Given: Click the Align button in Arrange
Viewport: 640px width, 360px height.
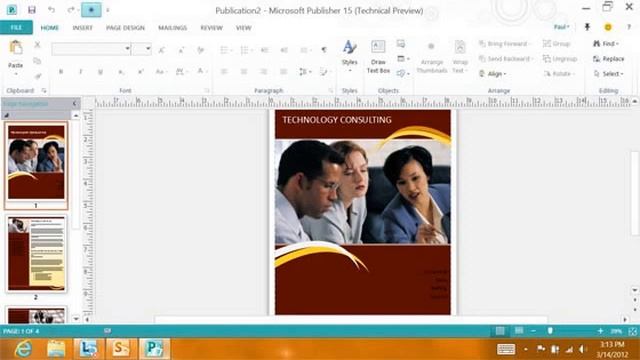Looking at the screenshot, I should [493, 74].
